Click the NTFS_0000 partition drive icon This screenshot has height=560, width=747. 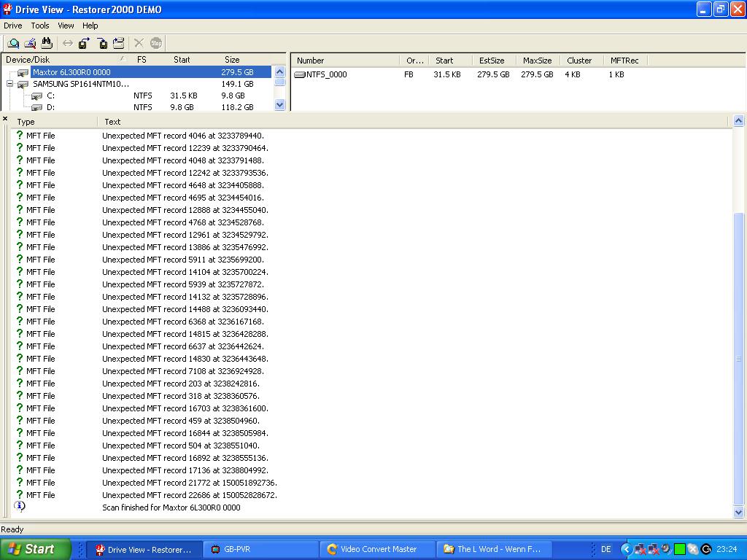[x=300, y=75]
